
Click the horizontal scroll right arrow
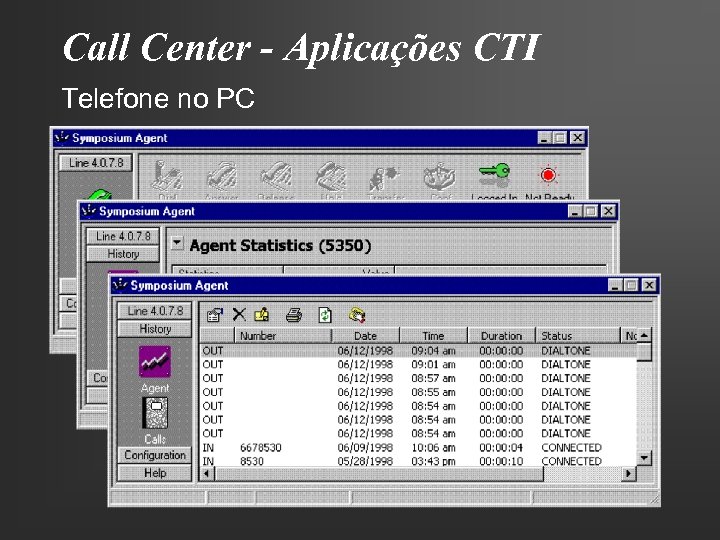(629, 473)
